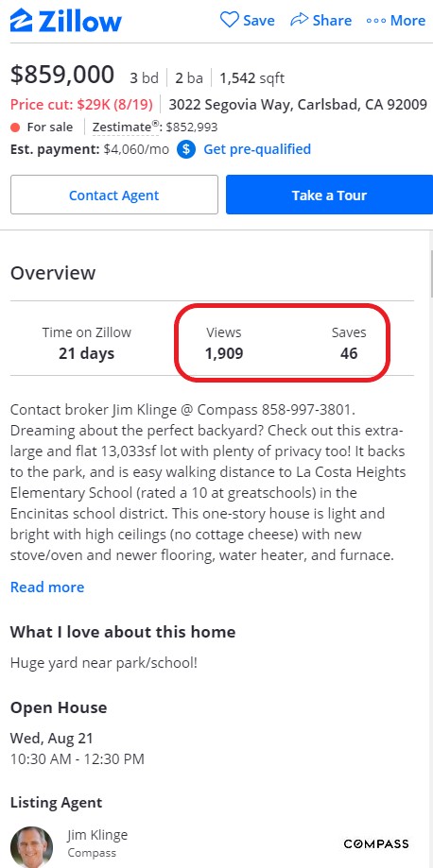The image size is (433, 868).
Task: Select the Saves count 46
Action: [349, 353]
